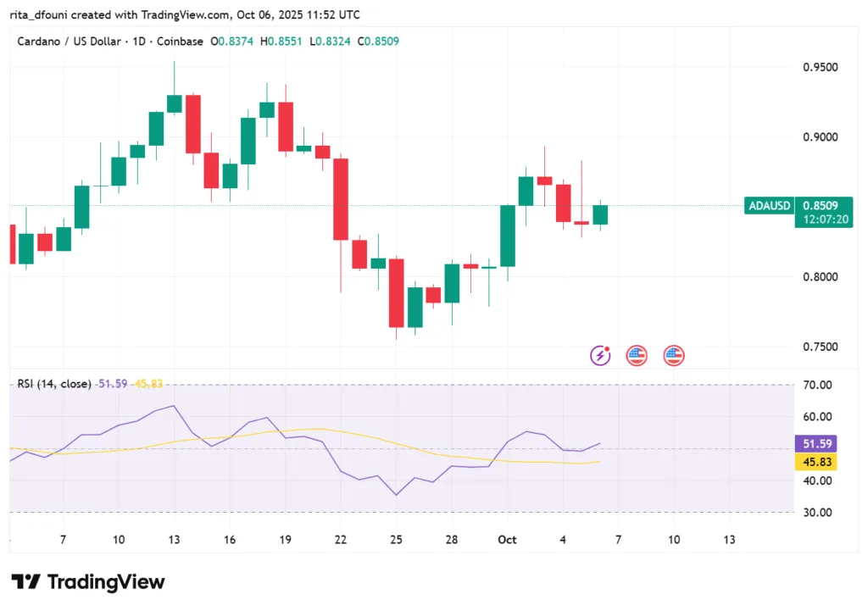Screen dimensions: 868x611
Task: Click the 0.9500 level on price axis
Action: 821,67
